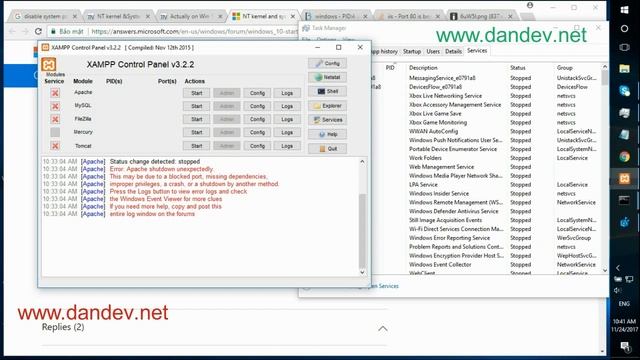The height and width of the screenshot is (360, 640).
Task: Start the Apache module
Action: click(x=197, y=93)
